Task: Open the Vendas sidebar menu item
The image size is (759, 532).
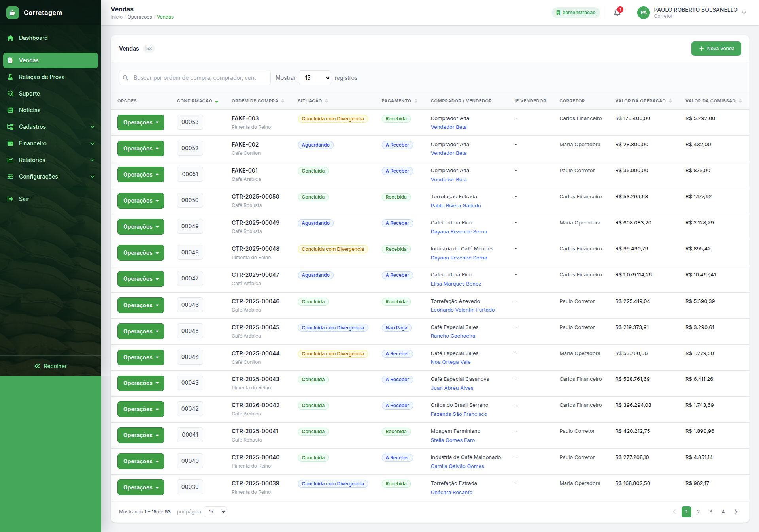Action: (x=51, y=60)
